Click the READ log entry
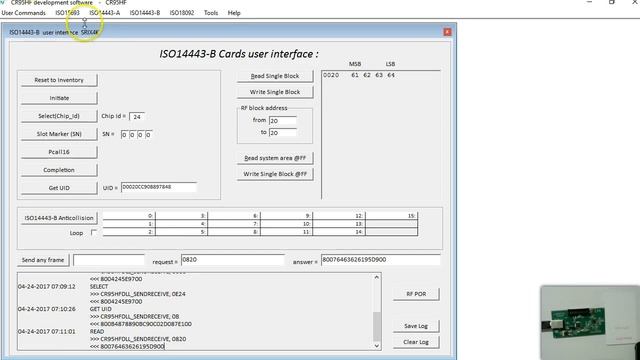This screenshot has width=640, height=360. 97,331
